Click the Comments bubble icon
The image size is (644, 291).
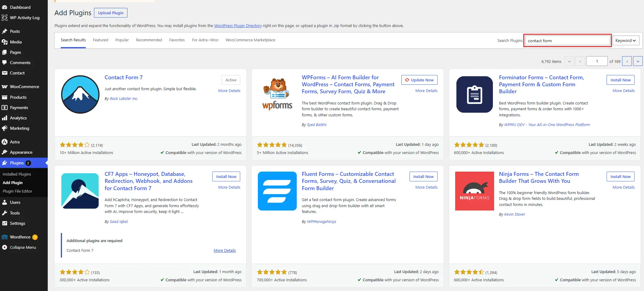[x=5, y=63]
